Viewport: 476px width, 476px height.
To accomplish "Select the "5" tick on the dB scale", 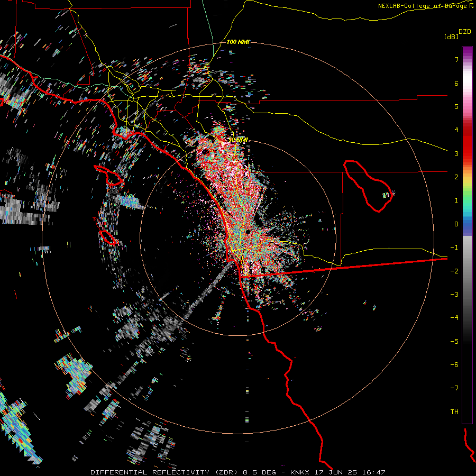I will click(x=456, y=106).
